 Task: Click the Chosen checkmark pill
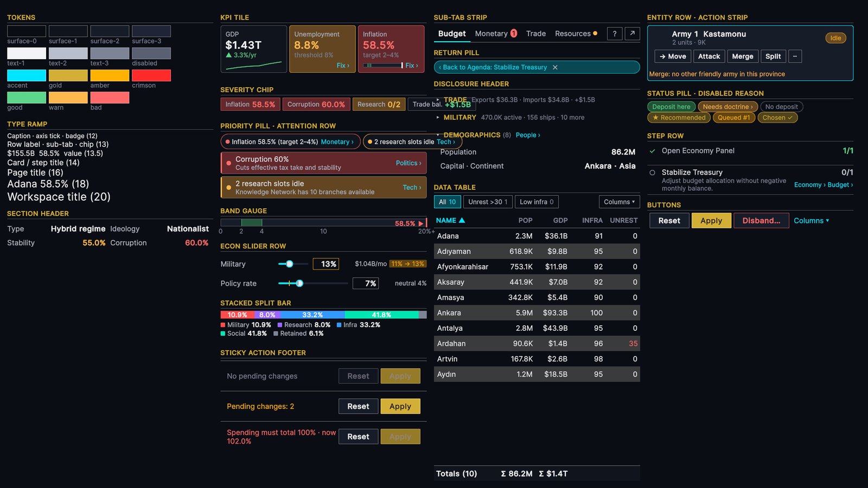pyautogui.click(x=777, y=118)
